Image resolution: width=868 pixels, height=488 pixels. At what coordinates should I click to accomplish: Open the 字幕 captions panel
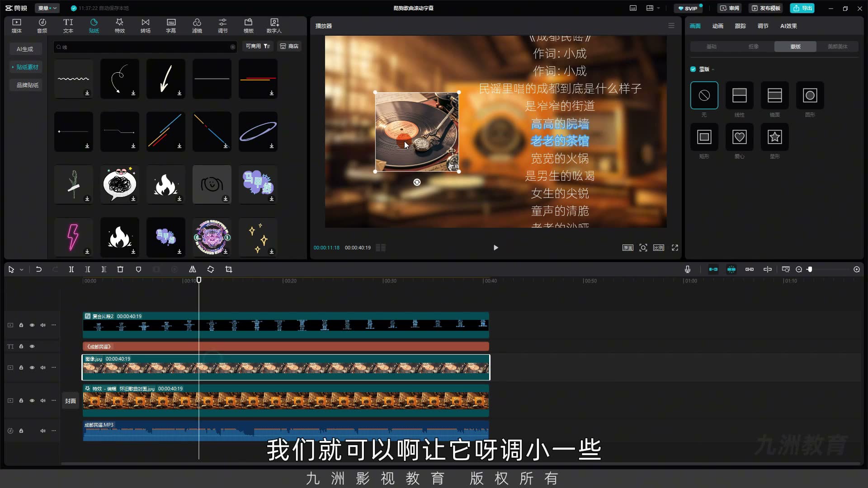171,26
